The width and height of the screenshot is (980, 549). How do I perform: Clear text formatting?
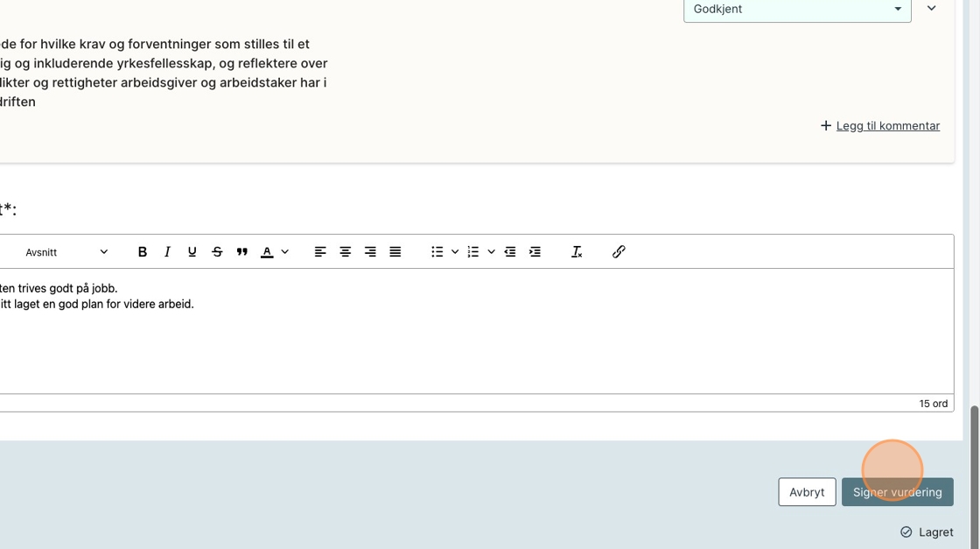(577, 252)
